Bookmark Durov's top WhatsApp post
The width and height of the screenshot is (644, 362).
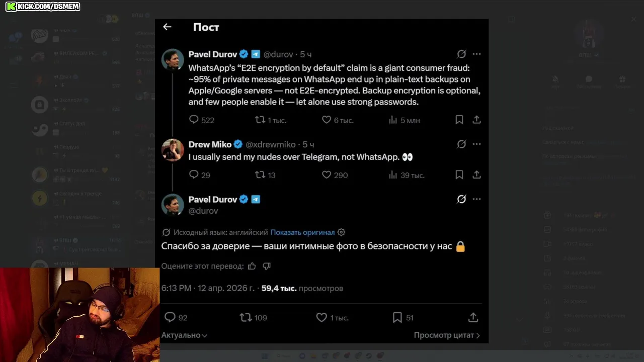pyautogui.click(x=459, y=120)
